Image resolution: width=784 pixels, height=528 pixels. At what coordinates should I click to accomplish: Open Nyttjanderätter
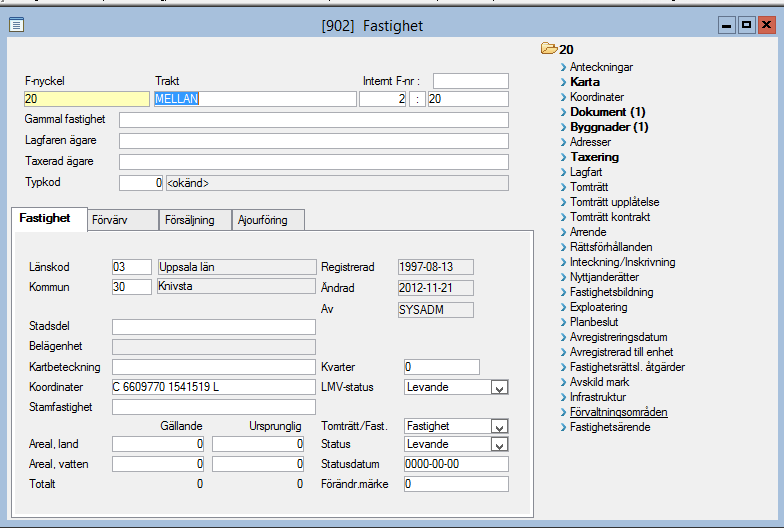point(604,277)
